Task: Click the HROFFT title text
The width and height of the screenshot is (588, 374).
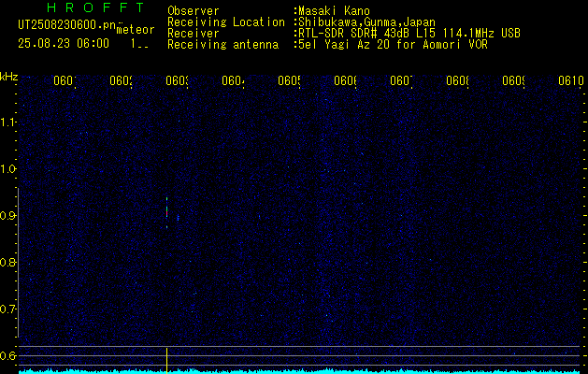Action: (x=95, y=7)
